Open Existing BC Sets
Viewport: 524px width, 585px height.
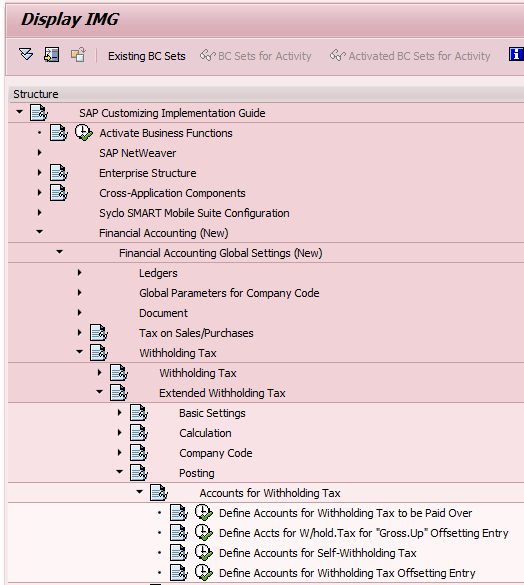[147, 56]
